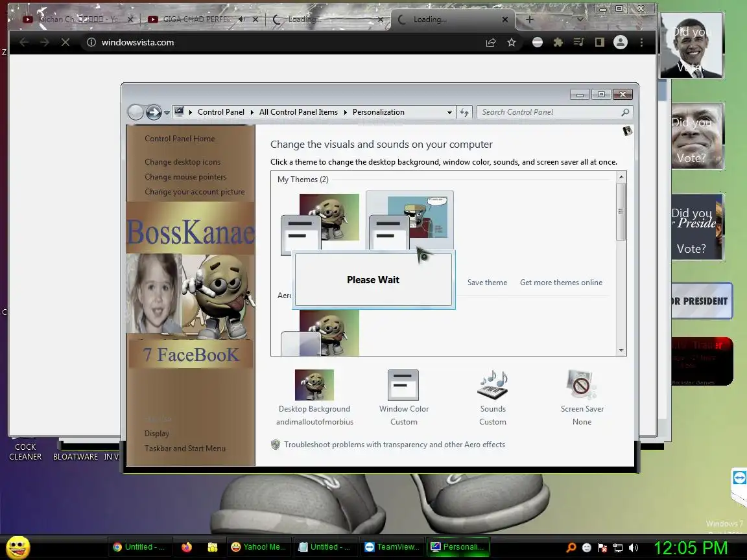Open Troubleshoot problems with transparency link
This screenshot has height=560, width=747.
(x=394, y=444)
